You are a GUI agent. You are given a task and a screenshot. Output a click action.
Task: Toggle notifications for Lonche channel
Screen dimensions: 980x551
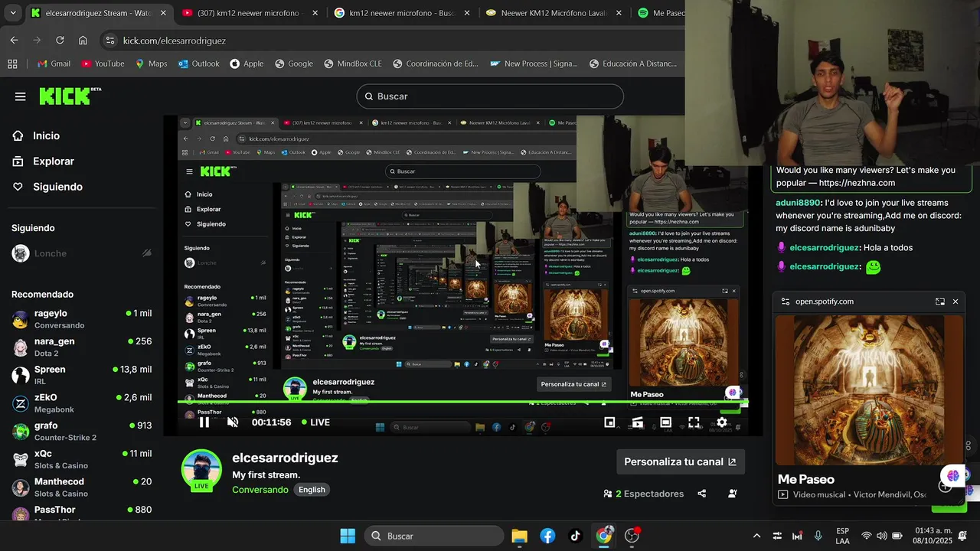click(x=146, y=253)
